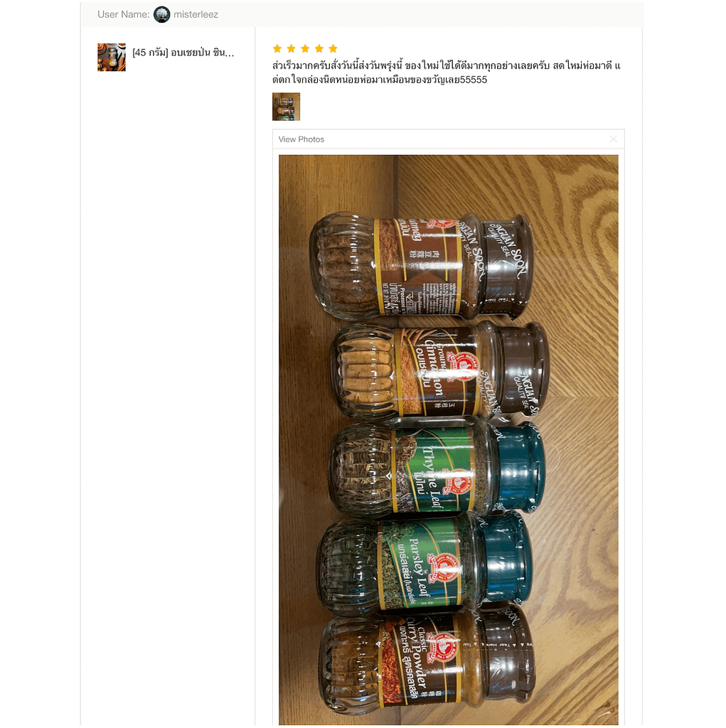Click the fifth rating star
The height and width of the screenshot is (728, 726).
(x=333, y=48)
